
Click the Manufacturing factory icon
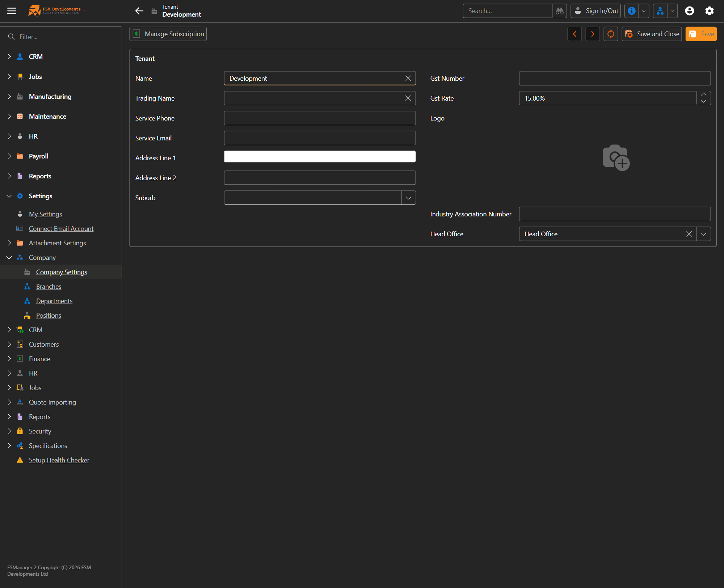[20, 96]
